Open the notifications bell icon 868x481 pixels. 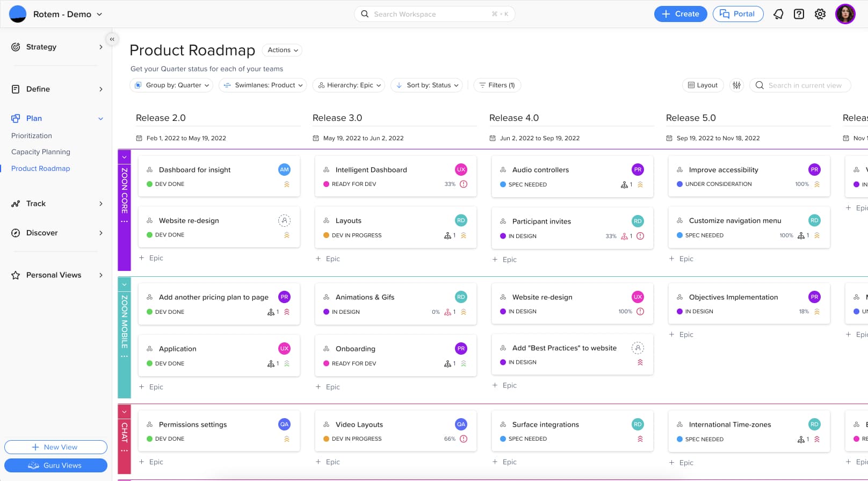pos(778,14)
